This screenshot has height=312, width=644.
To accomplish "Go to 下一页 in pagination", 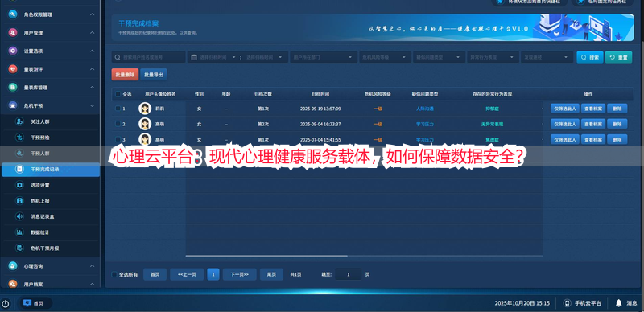I will (239, 274).
